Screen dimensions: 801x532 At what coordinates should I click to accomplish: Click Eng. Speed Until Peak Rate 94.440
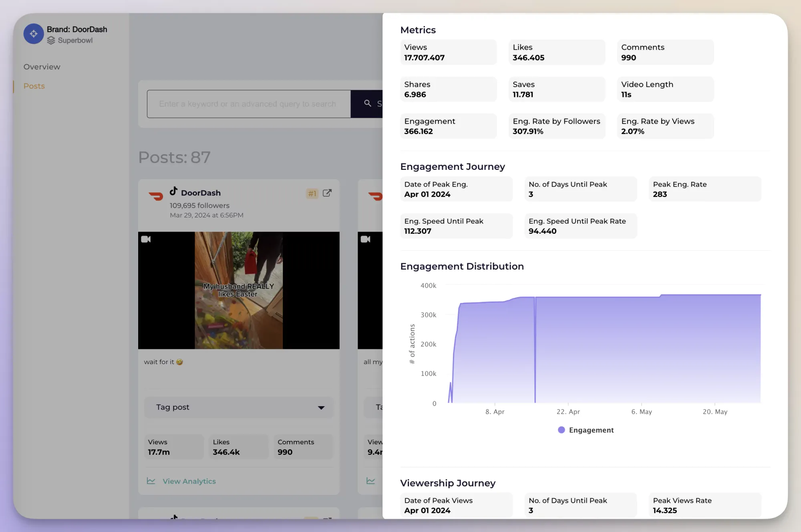581,226
